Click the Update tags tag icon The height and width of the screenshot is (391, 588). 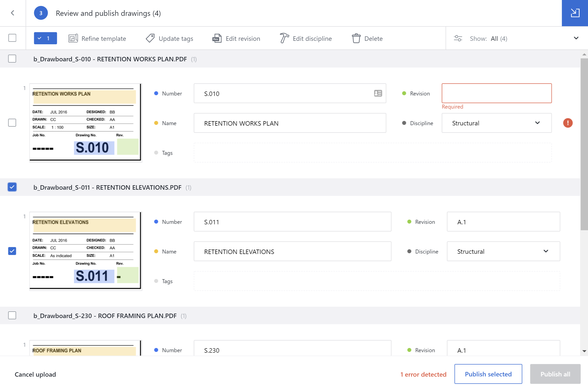click(150, 38)
